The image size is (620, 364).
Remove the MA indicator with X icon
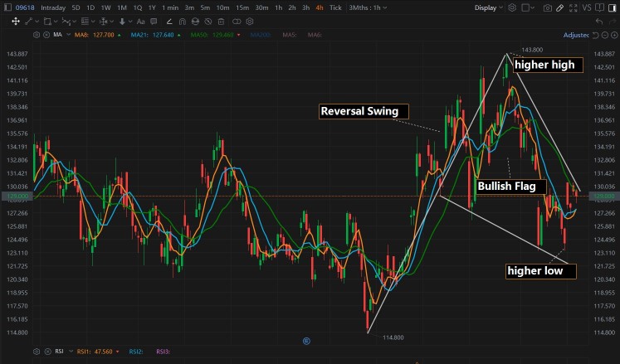pyautogui.click(x=46, y=35)
